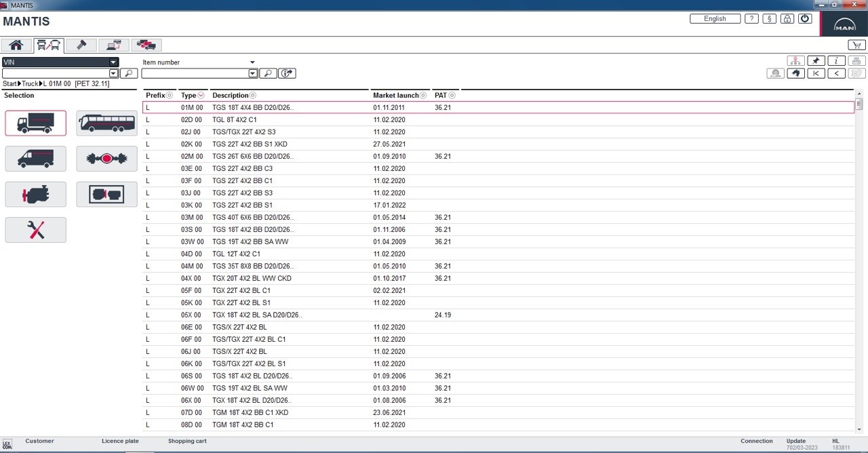Open the Item number type dropdown
The image size is (868, 453).
tap(252, 62)
